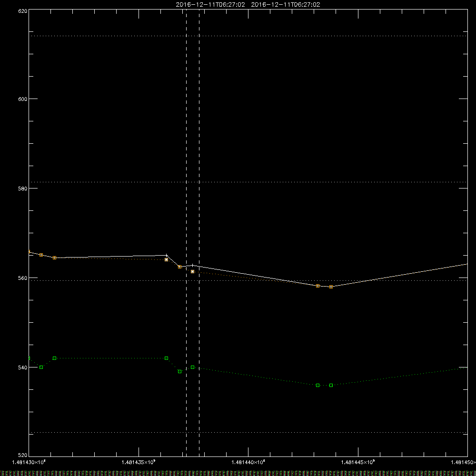
Task: Click the orange square marker between the dashed lines
Action: [192, 272]
